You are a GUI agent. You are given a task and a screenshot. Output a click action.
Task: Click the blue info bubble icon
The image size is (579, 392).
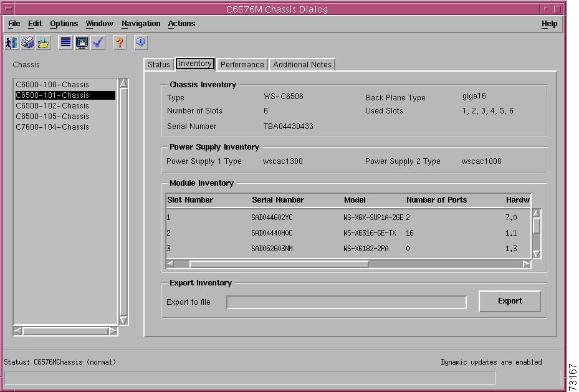pos(141,42)
